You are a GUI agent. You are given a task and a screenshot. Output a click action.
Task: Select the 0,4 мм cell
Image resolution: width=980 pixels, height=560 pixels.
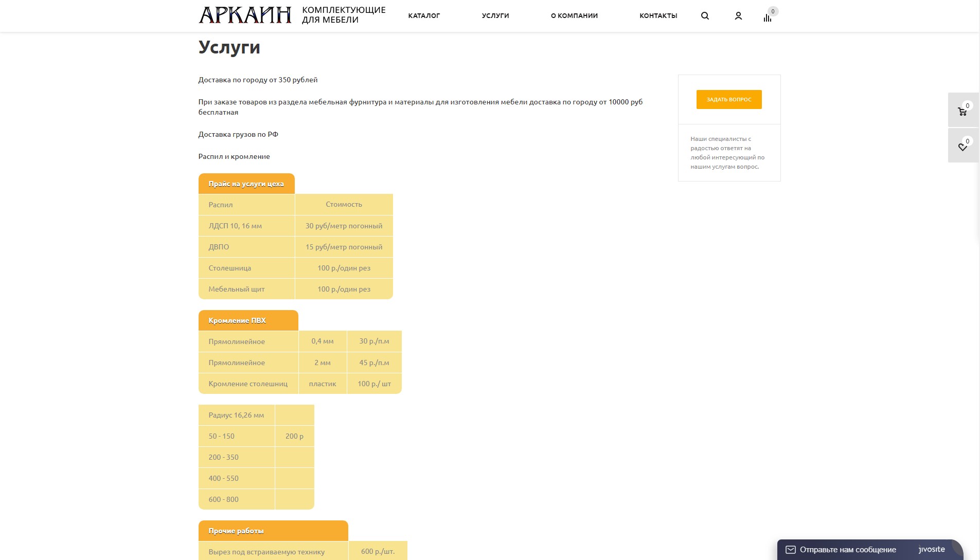(323, 341)
